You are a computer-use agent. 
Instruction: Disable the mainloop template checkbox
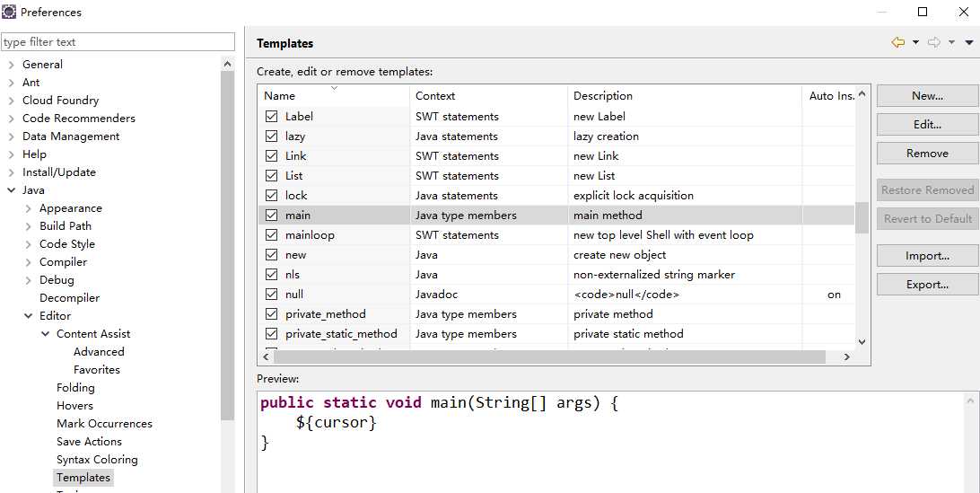pos(271,235)
